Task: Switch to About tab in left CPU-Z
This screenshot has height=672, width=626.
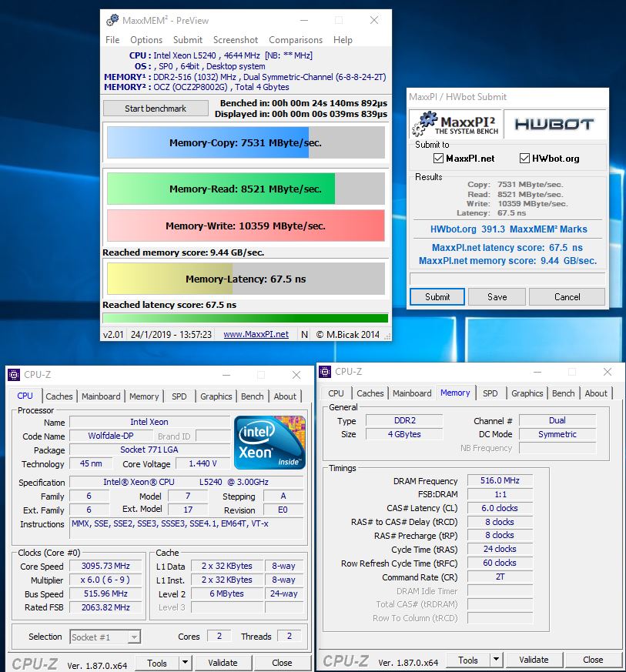Action: (285, 396)
